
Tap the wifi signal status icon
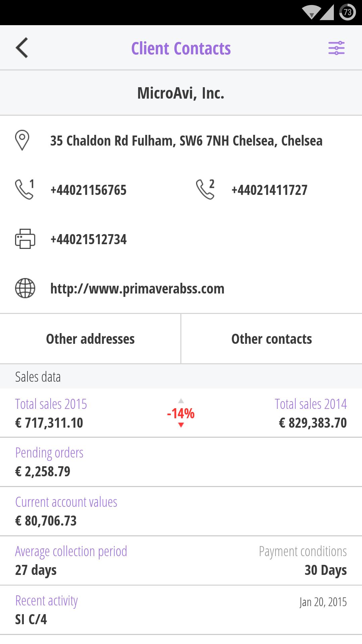point(311,12)
